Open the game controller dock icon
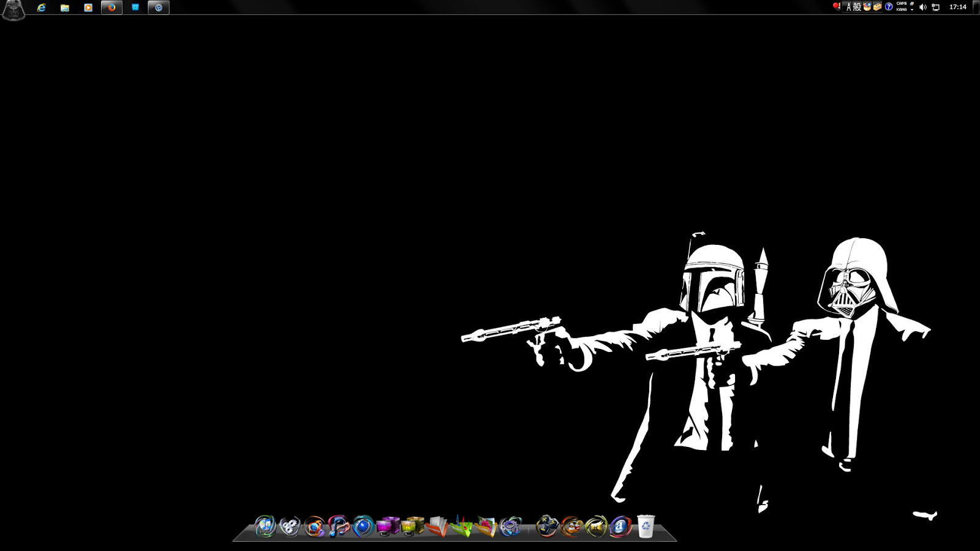The height and width of the screenshot is (551, 980). click(x=547, y=526)
